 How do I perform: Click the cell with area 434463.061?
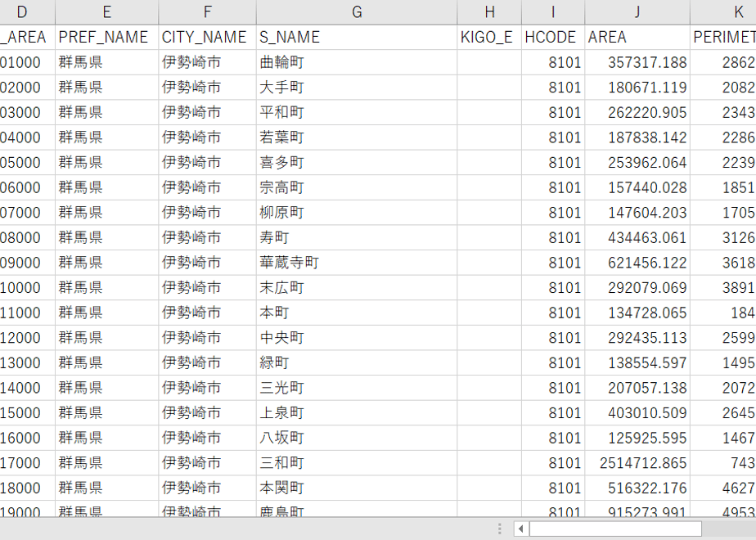[x=637, y=238]
